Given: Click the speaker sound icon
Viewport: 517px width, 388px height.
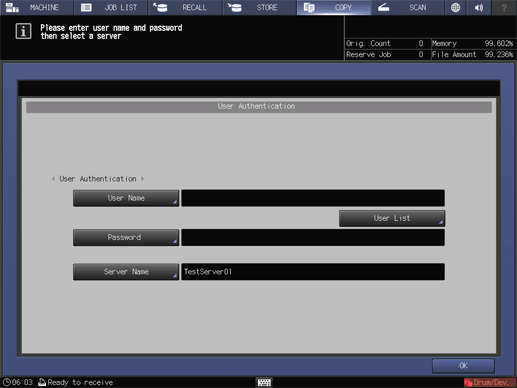Looking at the screenshot, I should (479, 7).
